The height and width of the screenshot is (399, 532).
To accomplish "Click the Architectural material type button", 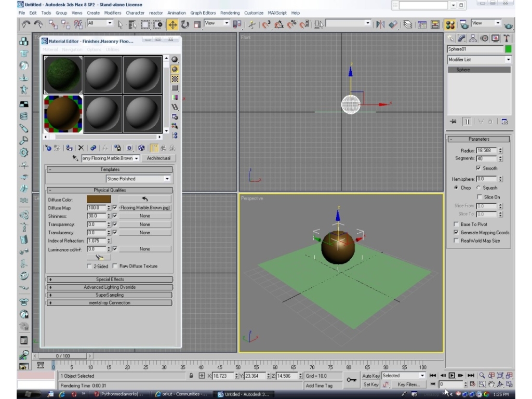I will [x=158, y=158].
